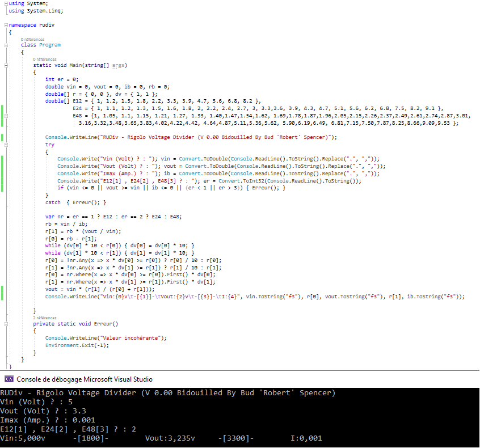Click the console window title text
The width and height of the screenshot is (480, 448).
[x=85, y=379]
